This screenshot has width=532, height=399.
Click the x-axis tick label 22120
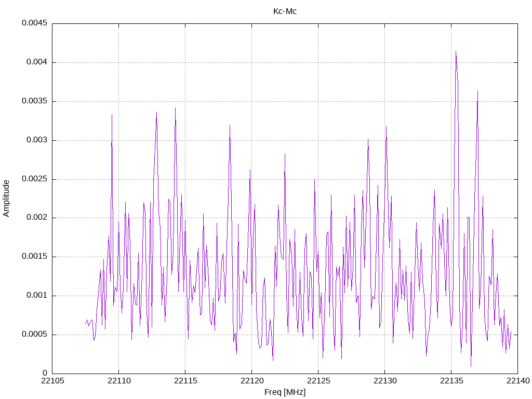(x=252, y=381)
